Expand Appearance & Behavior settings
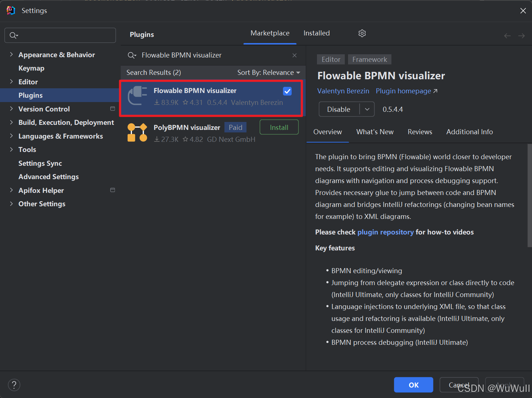The height and width of the screenshot is (398, 532). pyautogui.click(x=11, y=54)
